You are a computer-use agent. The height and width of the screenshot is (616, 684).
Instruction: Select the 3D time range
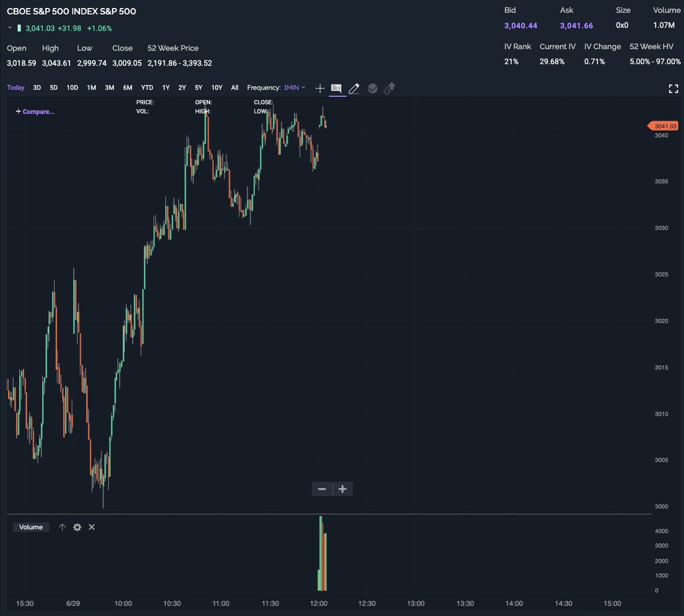[x=36, y=88]
